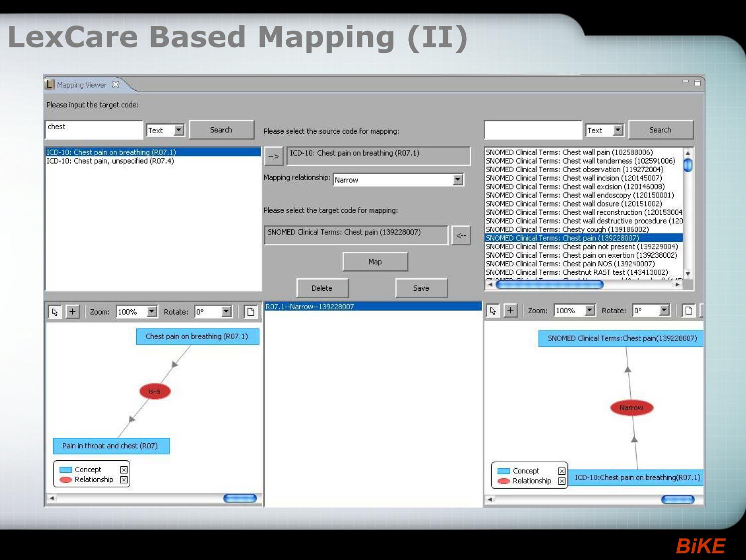Click plus tool in right graph toolbar

coord(511,311)
